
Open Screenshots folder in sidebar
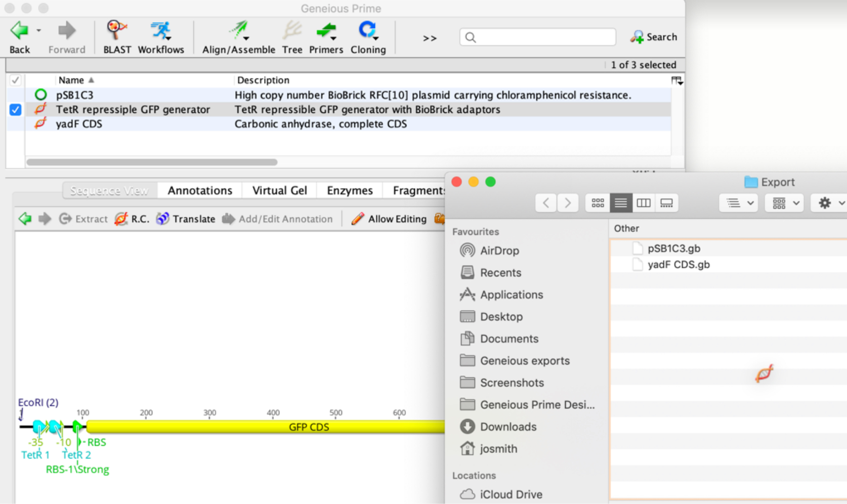point(502,383)
